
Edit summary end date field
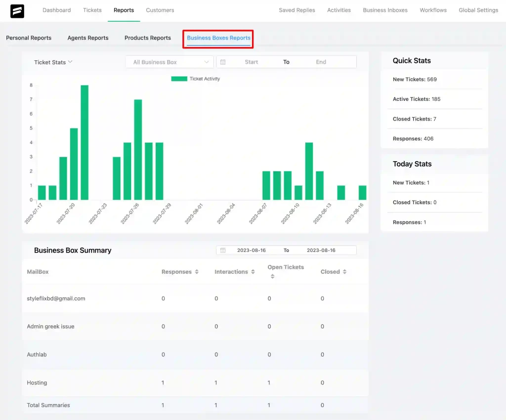[x=321, y=250]
